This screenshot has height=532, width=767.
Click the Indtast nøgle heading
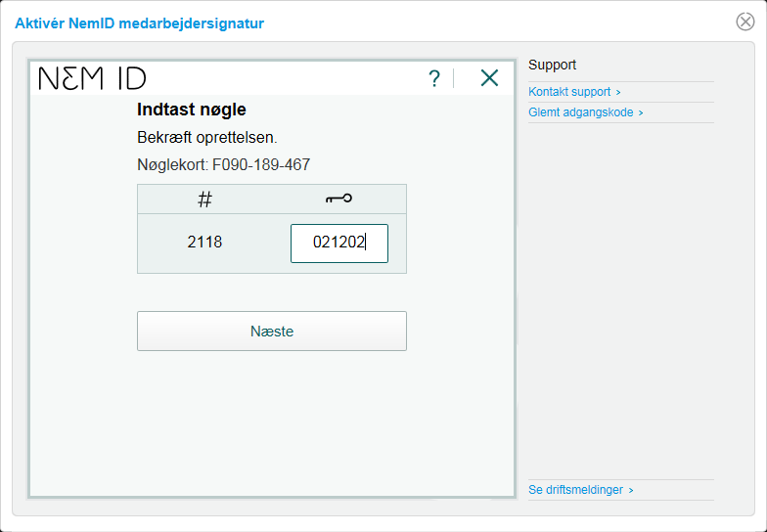point(192,110)
